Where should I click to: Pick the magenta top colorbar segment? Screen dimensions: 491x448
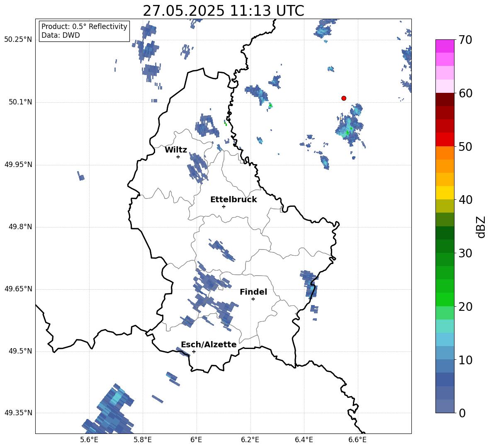point(445,46)
